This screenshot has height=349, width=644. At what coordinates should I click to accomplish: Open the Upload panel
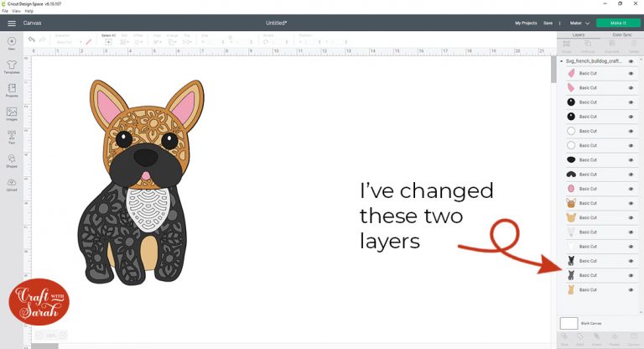coord(12,185)
